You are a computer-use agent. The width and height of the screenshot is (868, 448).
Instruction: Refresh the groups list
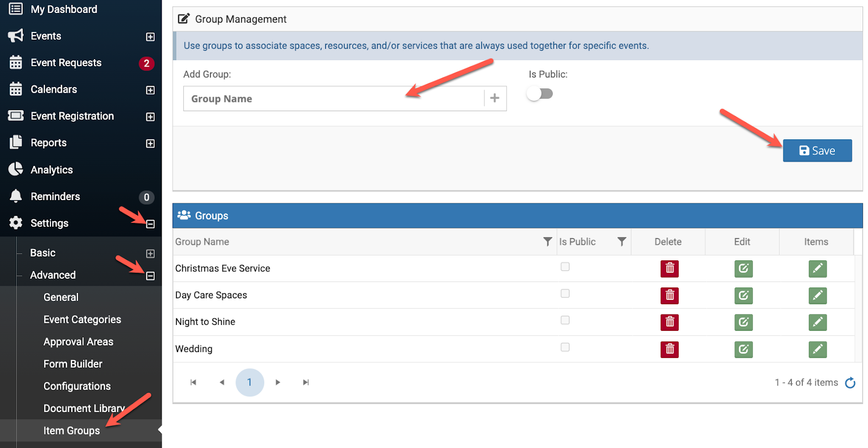850,383
